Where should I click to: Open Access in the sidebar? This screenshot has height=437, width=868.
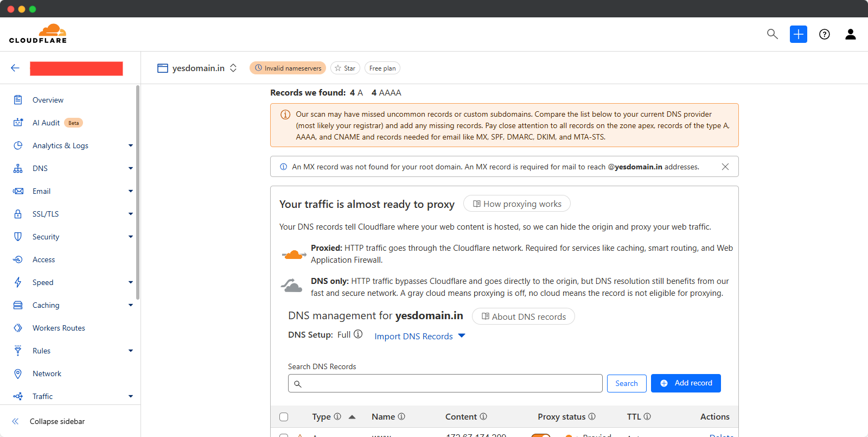tap(43, 259)
